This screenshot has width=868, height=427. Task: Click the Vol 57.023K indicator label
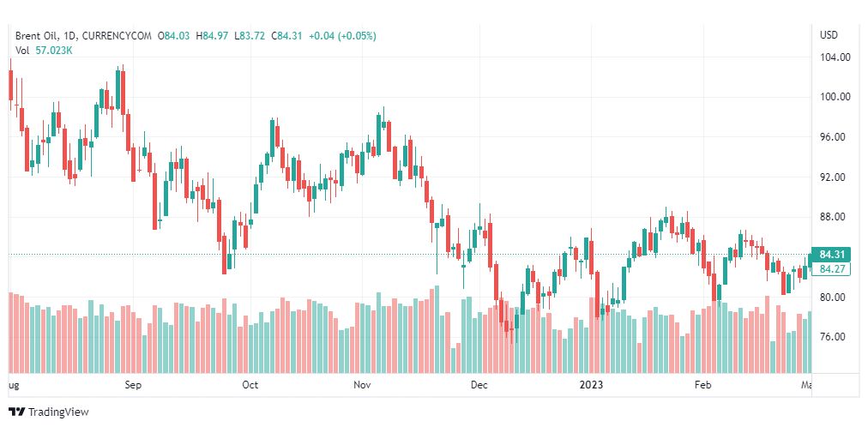[45, 51]
